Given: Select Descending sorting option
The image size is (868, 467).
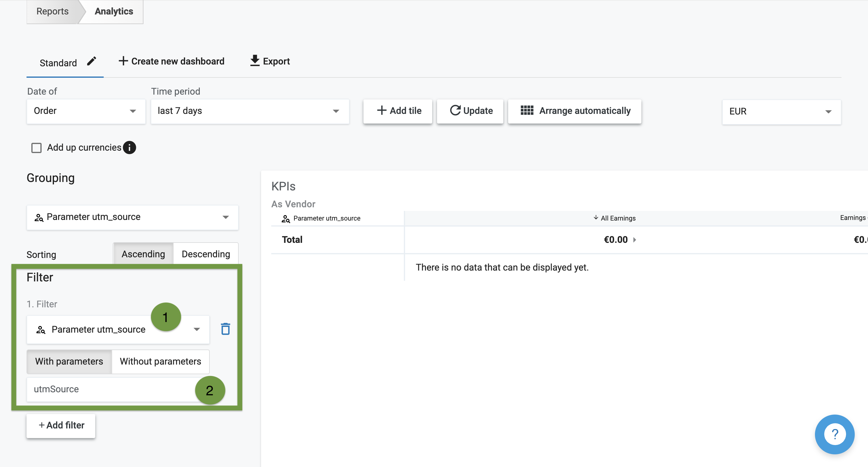Looking at the screenshot, I should pyautogui.click(x=206, y=254).
